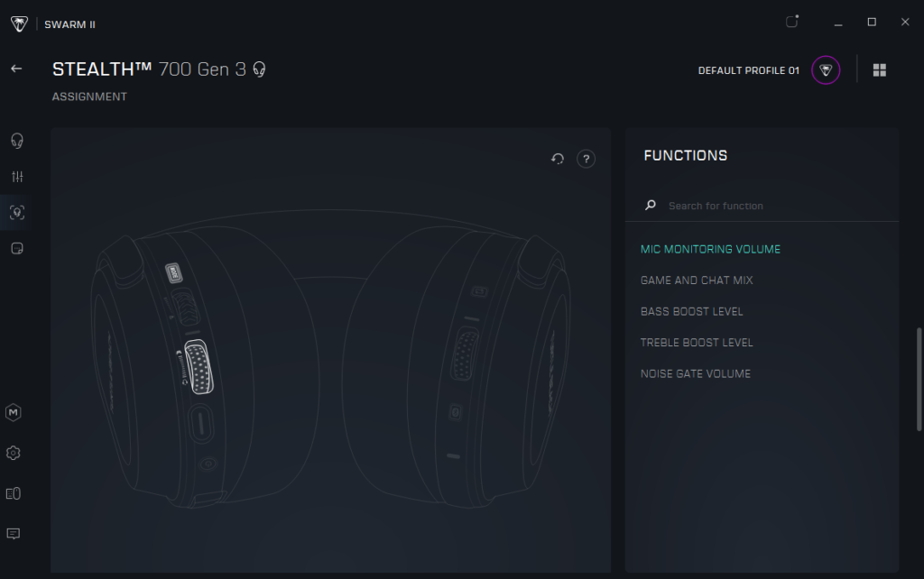This screenshot has height=579, width=924.
Task: Select the GAME AND CHAT MIX function
Action: (x=697, y=280)
